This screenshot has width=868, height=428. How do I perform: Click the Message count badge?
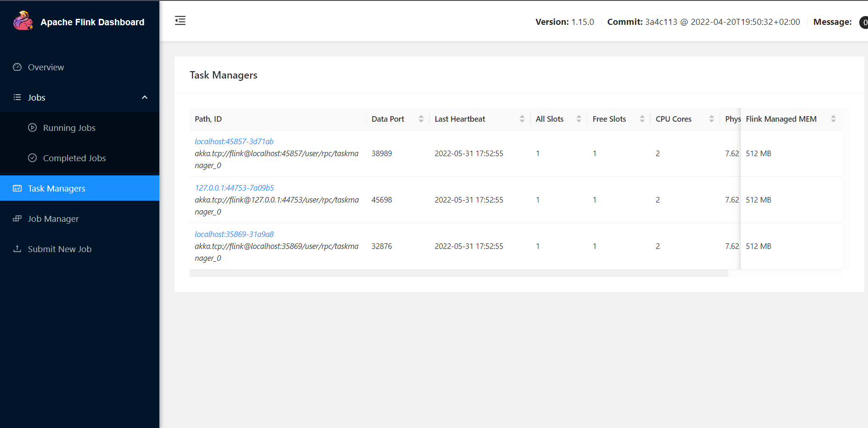864,22
